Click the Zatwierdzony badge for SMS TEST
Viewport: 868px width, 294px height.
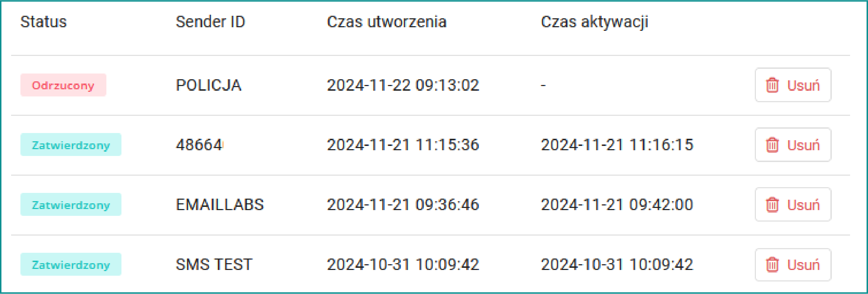71,265
